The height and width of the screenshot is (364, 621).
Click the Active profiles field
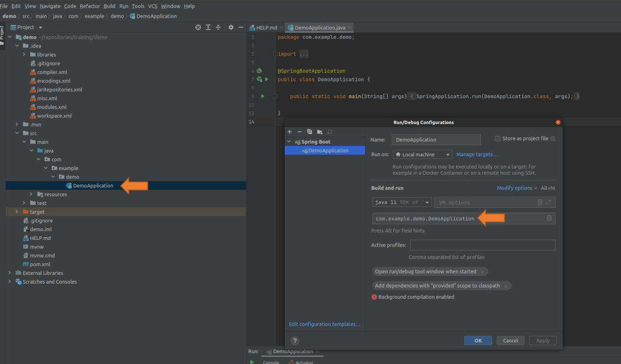coord(483,245)
